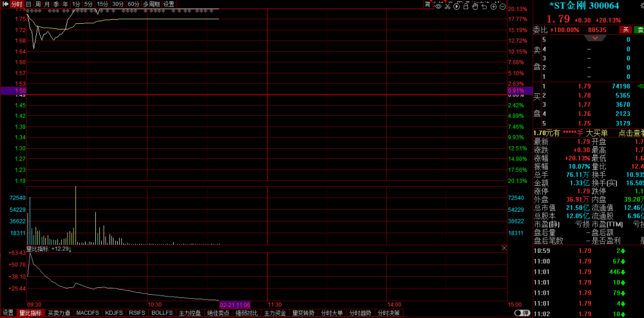Click the 02-21 11:06 time marker
Image resolution: width=644 pixels, height=318 pixels.
(235, 305)
